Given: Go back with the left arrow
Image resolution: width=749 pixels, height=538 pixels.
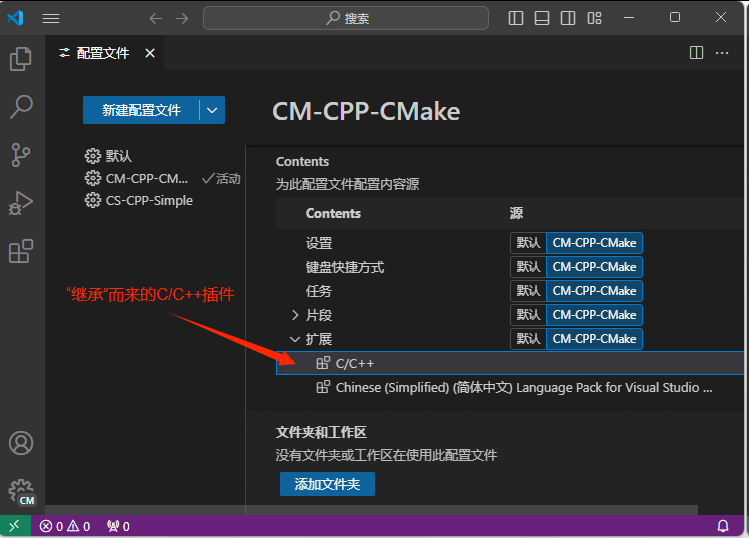Looking at the screenshot, I should (x=156, y=18).
